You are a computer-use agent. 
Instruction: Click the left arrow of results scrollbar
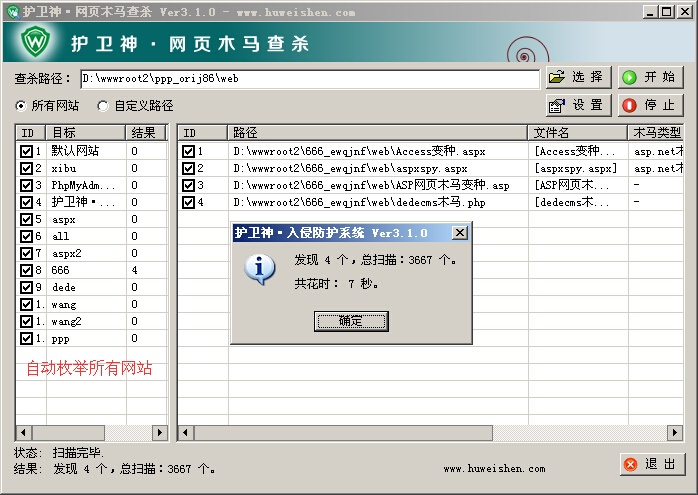(x=186, y=432)
